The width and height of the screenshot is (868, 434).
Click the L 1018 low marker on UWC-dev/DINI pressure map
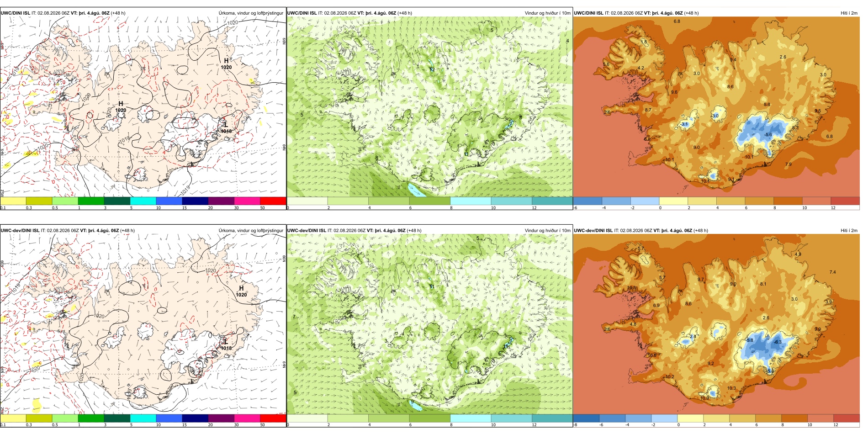pyautogui.click(x=226, y=344)
